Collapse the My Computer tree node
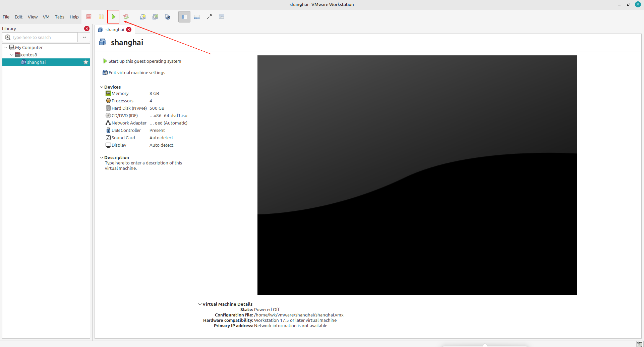Viewport: 644px width, 347px height. click(x=6, y=47)
